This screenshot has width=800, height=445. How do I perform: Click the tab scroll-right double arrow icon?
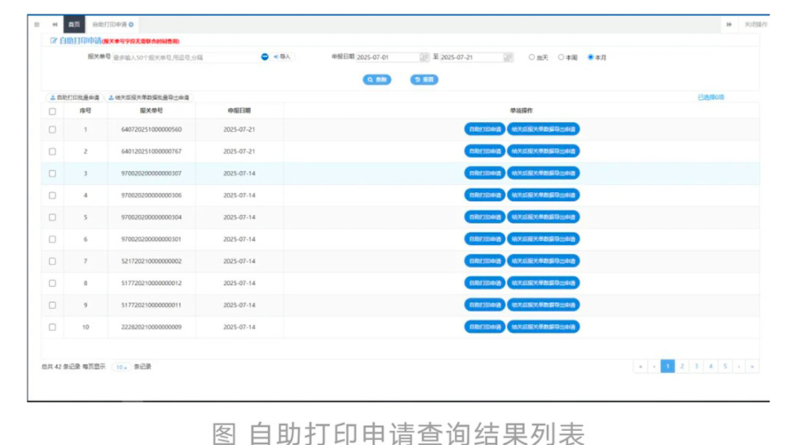click(x=729, y=24)
